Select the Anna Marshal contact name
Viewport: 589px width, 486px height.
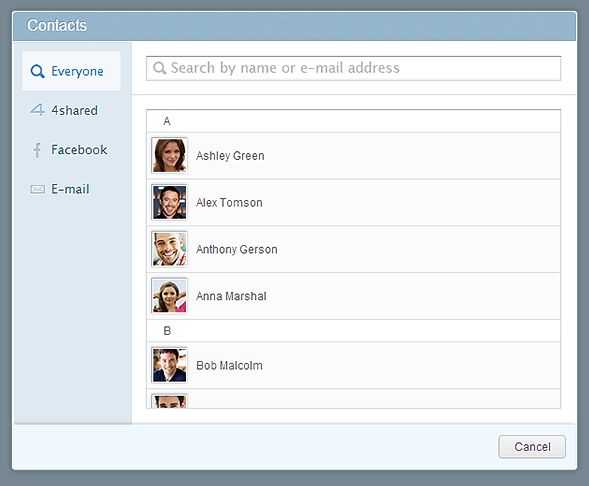[231, 296]
